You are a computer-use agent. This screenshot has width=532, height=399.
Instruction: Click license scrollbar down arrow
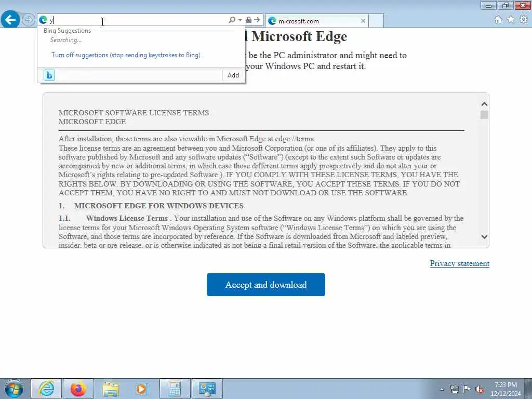[x=484, y=236]
